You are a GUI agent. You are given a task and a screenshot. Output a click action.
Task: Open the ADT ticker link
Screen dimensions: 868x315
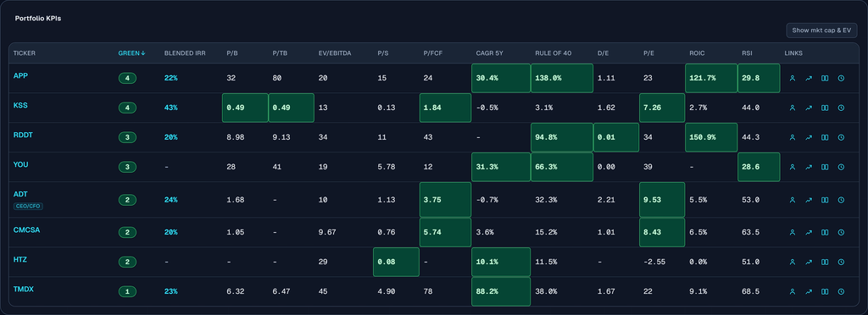[x=20, y=194]
